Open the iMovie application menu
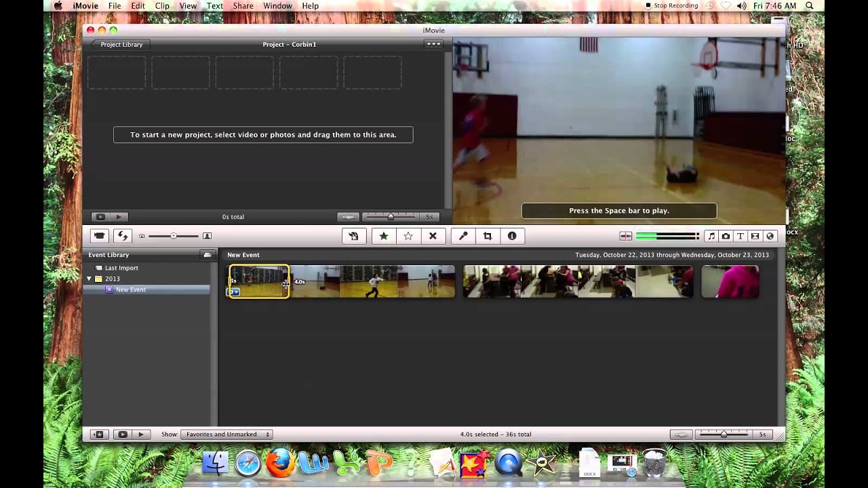 pos(85,5)
